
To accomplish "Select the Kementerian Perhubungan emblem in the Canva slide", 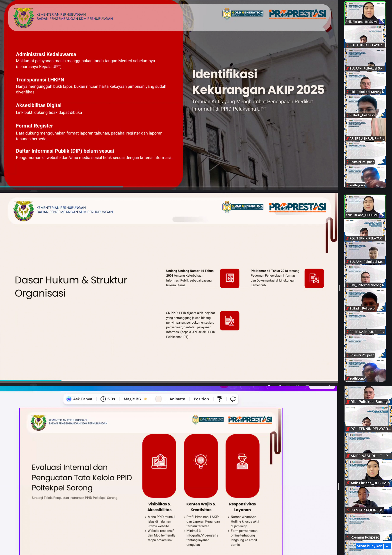I will (x=38, y=423).
